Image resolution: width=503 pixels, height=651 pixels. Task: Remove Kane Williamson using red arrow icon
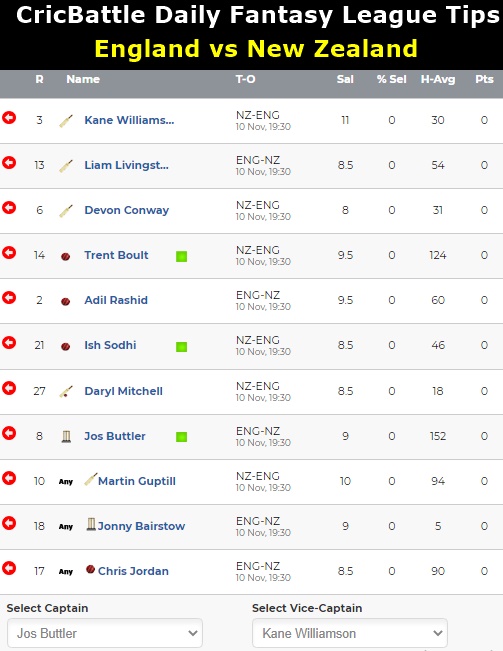point(9,118)
